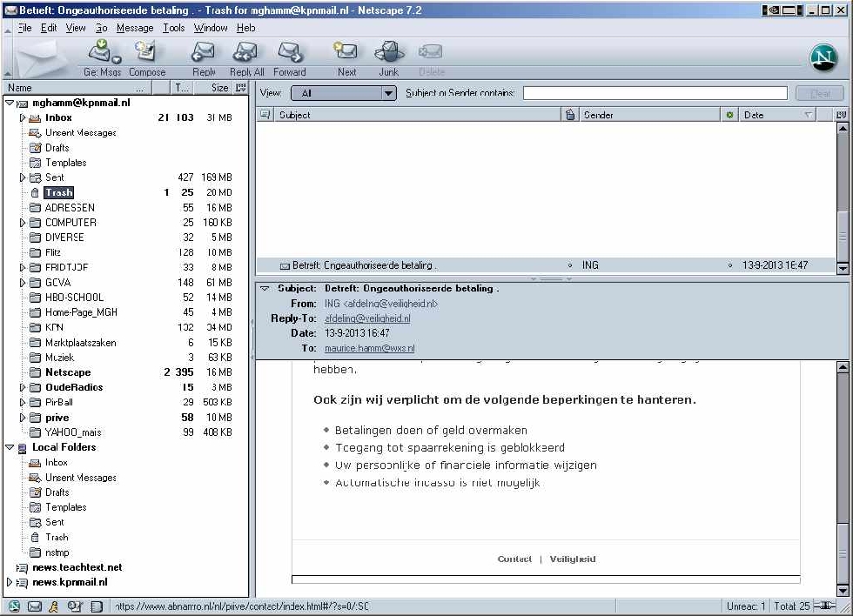Expand the Inbox folder of mghamm@kpnmail.nl
Viewport: 853px width, 616px height.
tap(23, 117)
